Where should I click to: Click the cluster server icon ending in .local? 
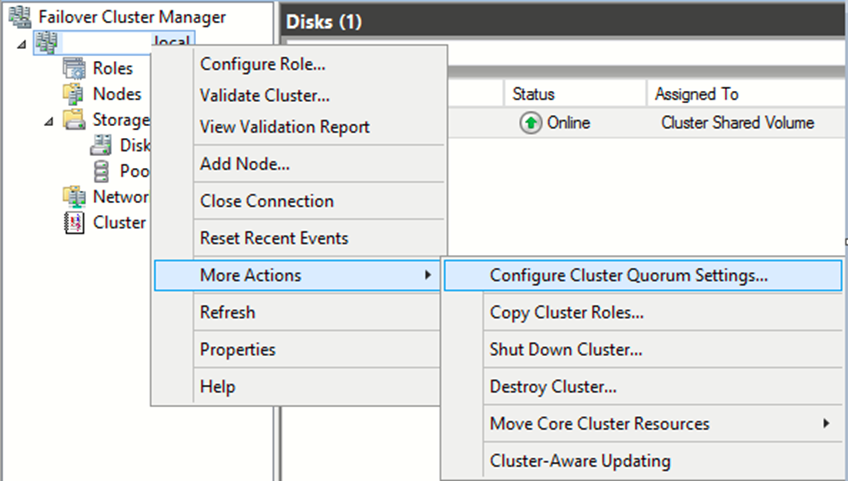click(x=47, y=43)
